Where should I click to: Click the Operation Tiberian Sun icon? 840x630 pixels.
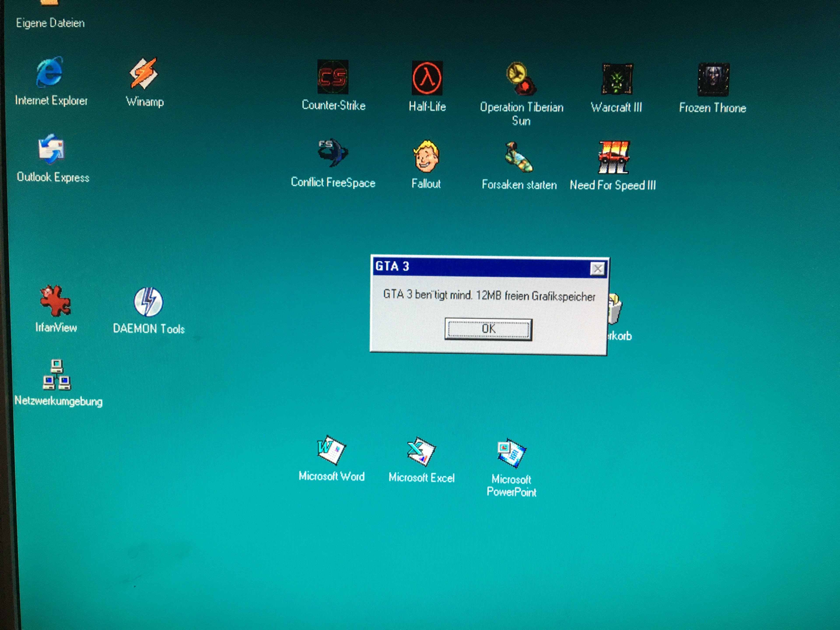[521, 79]
